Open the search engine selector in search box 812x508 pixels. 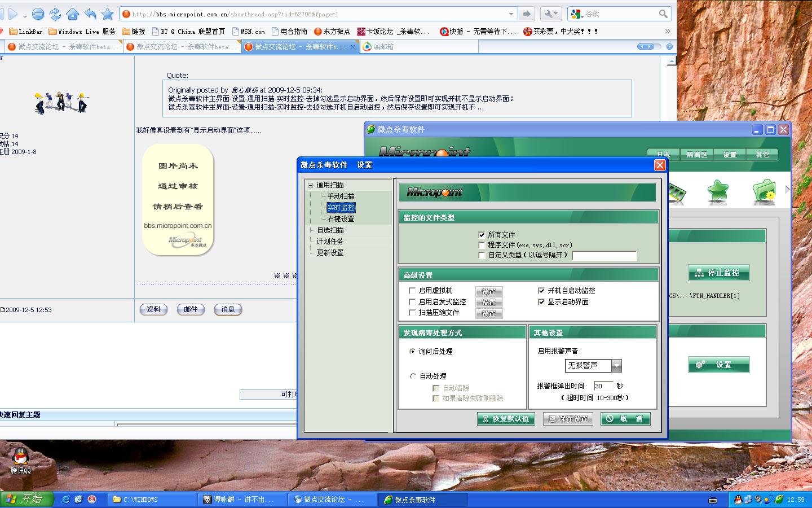(x=577, y=14)
